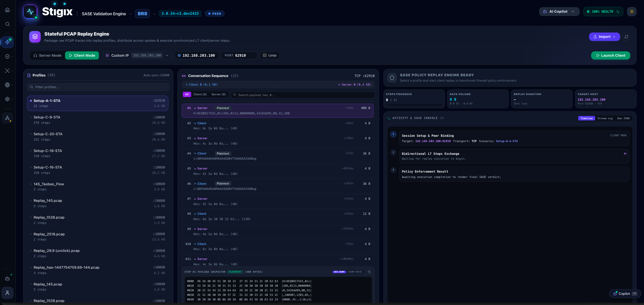Expand the shield sidebar submenu chevron
Viewport: 644px width, 305px height.
coord(12,57)
